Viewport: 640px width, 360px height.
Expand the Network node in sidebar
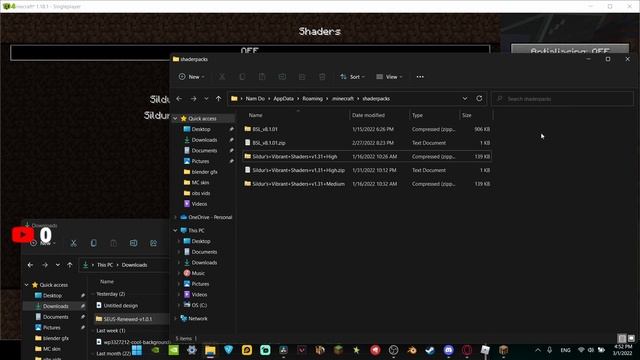[x=176, y=318]
